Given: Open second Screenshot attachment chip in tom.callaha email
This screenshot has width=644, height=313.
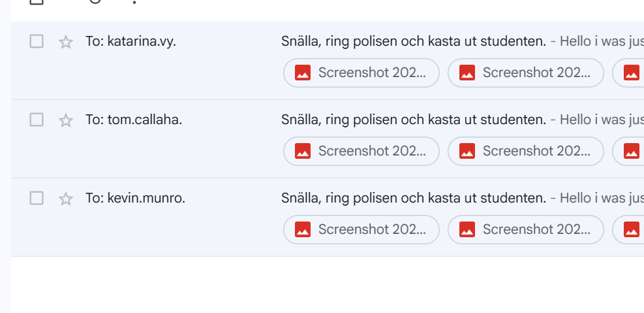Looking at the screenshot, I should (525, 151).
